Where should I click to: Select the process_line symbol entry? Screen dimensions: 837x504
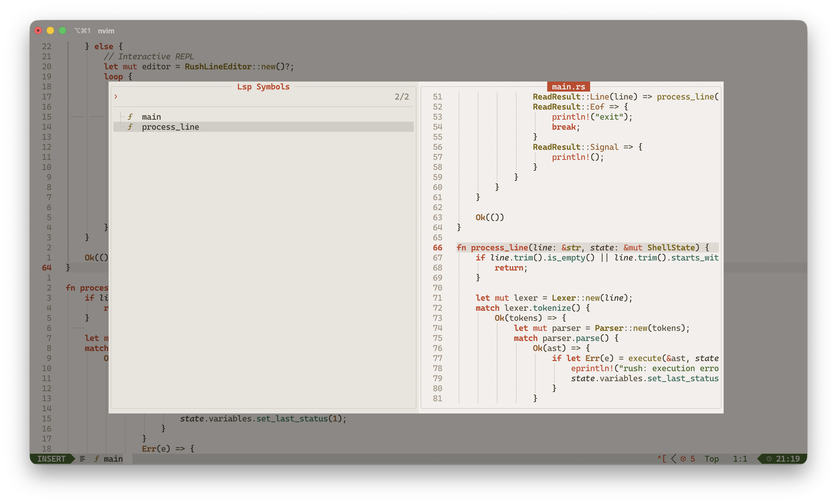click(x=264, y=127)
